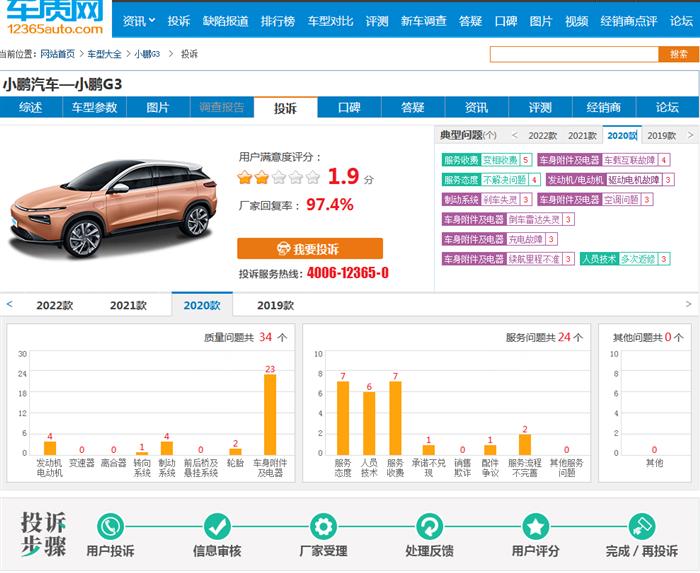Click the 厂家受理 gear step icon
Screen dimensions: 700x573
coord(323,527)
